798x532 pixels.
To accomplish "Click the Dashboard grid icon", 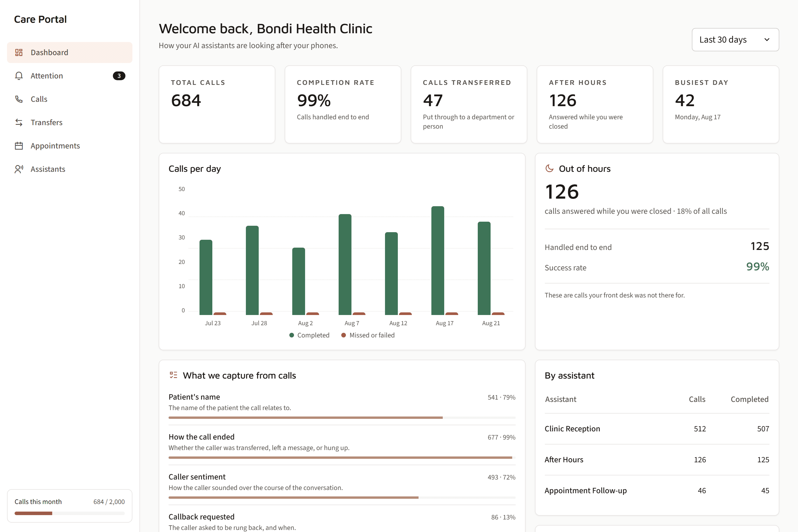I will pyautogui.click(x=19, y=52).
